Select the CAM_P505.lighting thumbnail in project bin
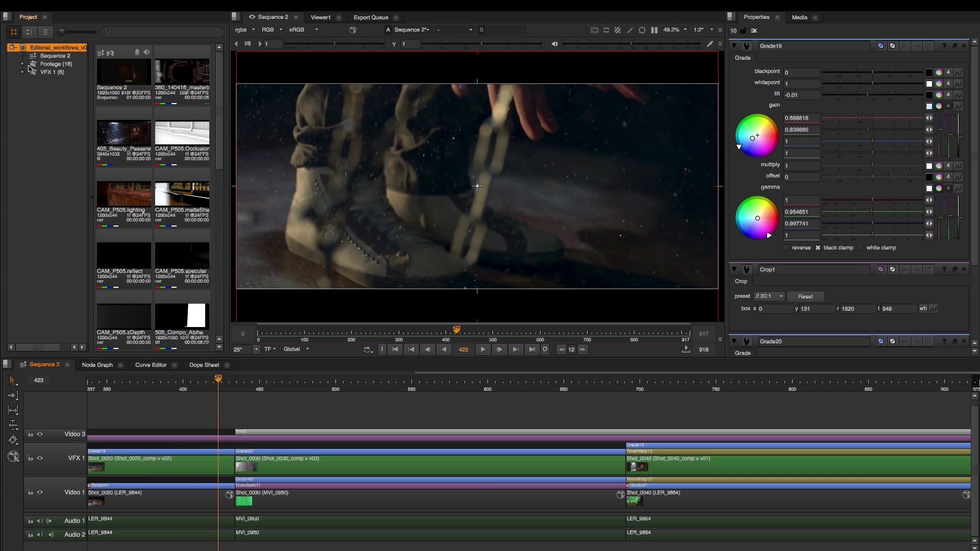The height and width of the screenshot is (551, 980). (x=123, y=194)
